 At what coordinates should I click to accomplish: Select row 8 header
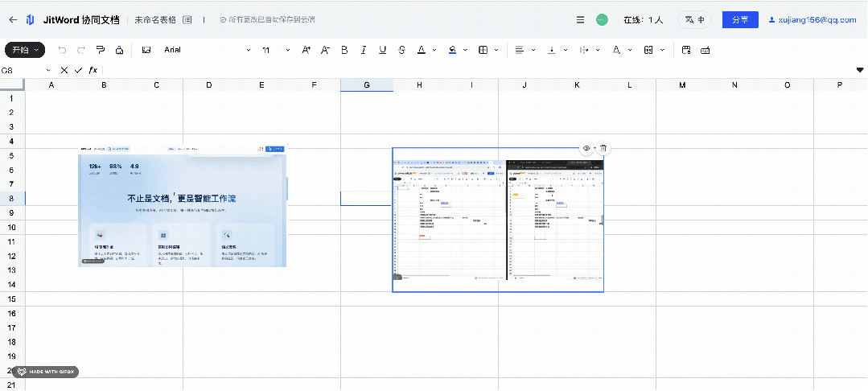[12, 198]
